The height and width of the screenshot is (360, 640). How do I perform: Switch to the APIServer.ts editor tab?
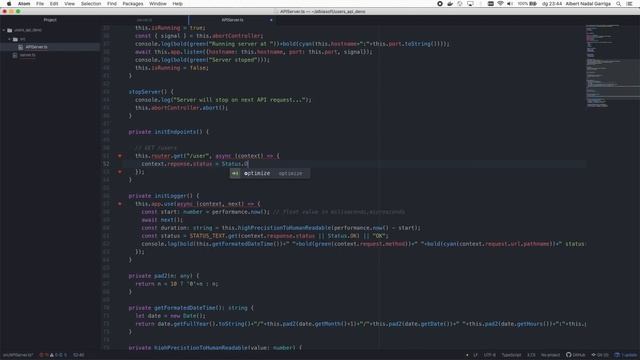232,20
